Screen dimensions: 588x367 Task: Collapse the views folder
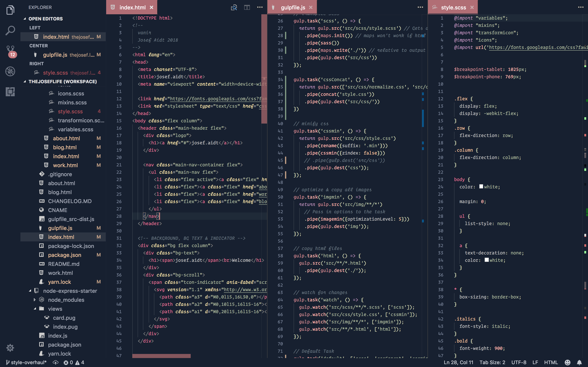click(x=35, y=309)
